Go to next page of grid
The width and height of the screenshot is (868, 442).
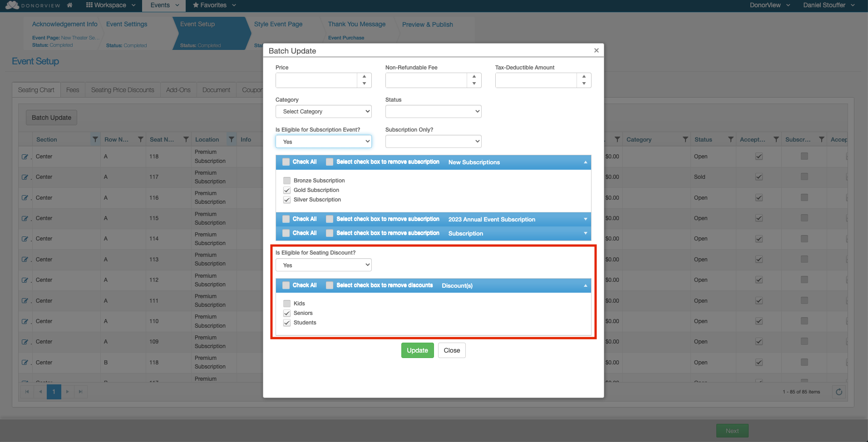click(67, 392)
